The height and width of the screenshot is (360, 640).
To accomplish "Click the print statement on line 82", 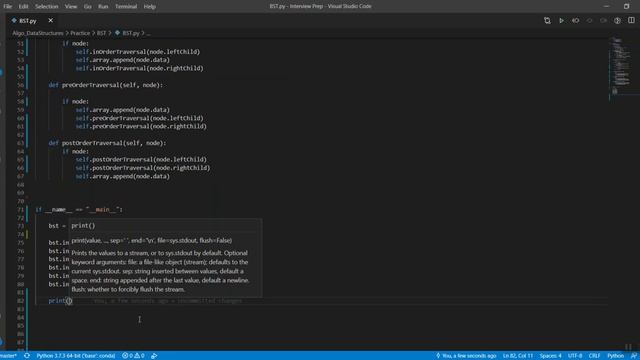I will (60, 301).
